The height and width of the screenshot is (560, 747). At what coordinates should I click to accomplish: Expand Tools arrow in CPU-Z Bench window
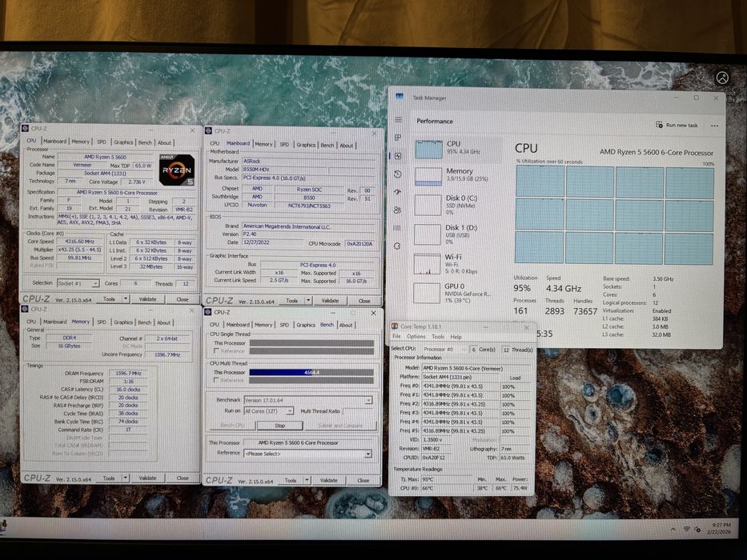(307, 481)
